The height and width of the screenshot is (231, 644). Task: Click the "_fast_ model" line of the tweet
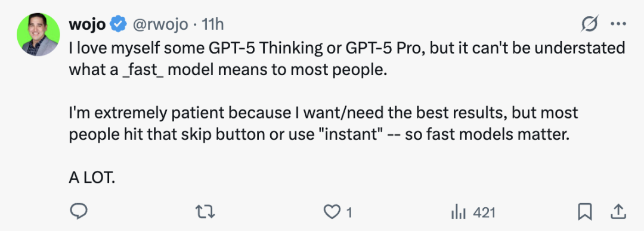click(x=228, y=69)
